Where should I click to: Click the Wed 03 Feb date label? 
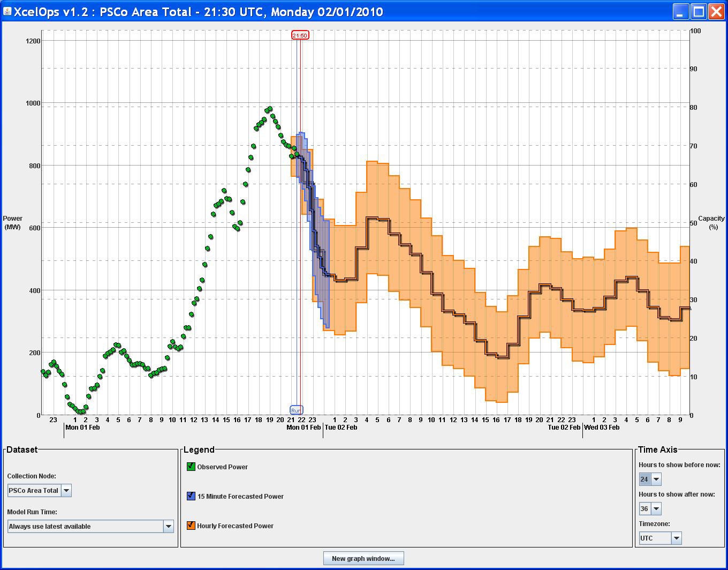(602, 427)
